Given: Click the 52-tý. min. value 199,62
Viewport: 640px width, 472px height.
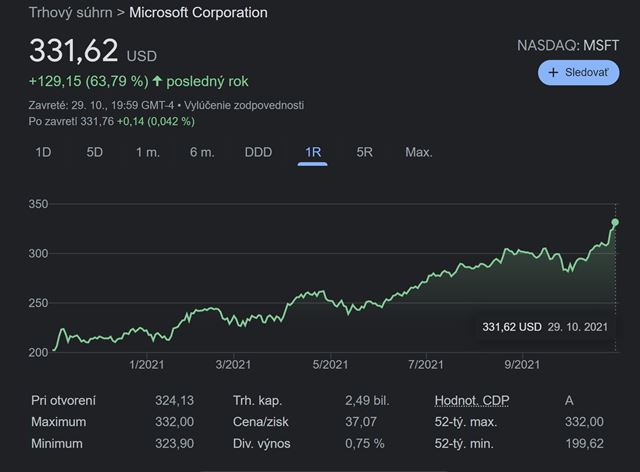Looking at the screenshot, I should 584,443.
